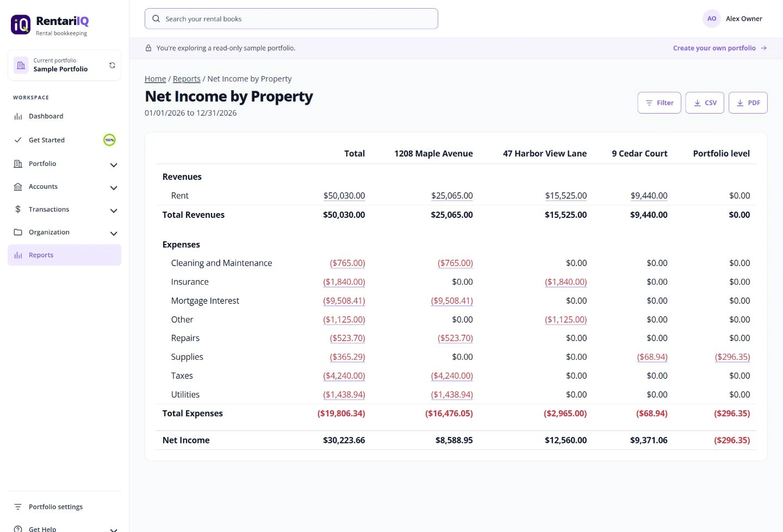Click the Get Started 100% progress ring
Screen dimensions: 783x532
click(109, 140)
